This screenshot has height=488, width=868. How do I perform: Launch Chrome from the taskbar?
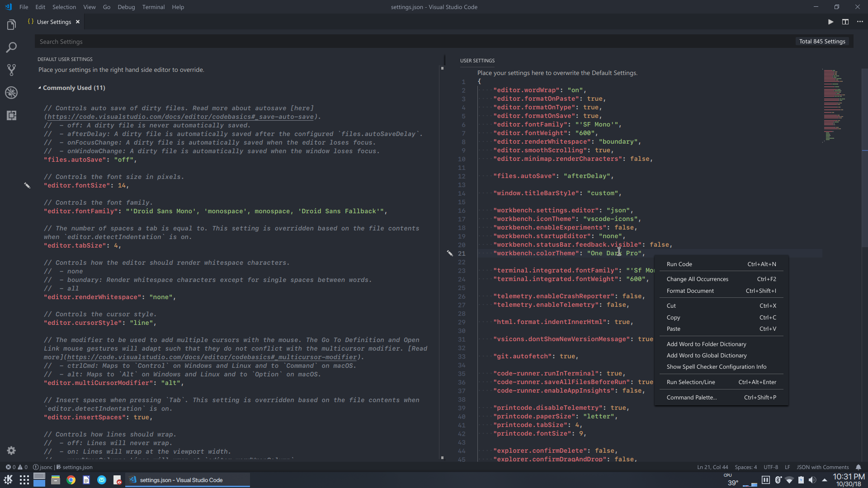click(x=71, y=480)
